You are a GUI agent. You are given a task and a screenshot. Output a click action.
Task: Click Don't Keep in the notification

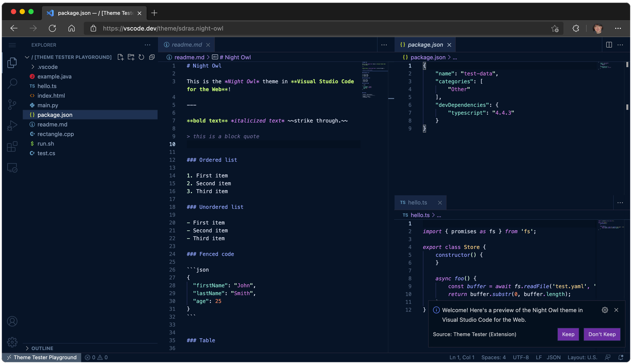click(602, 334)
